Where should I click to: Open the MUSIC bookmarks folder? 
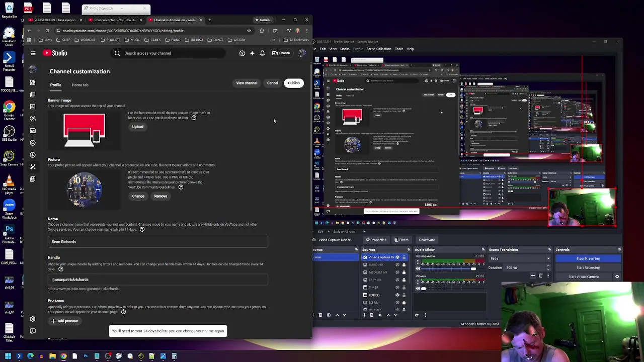coord(133,40)
